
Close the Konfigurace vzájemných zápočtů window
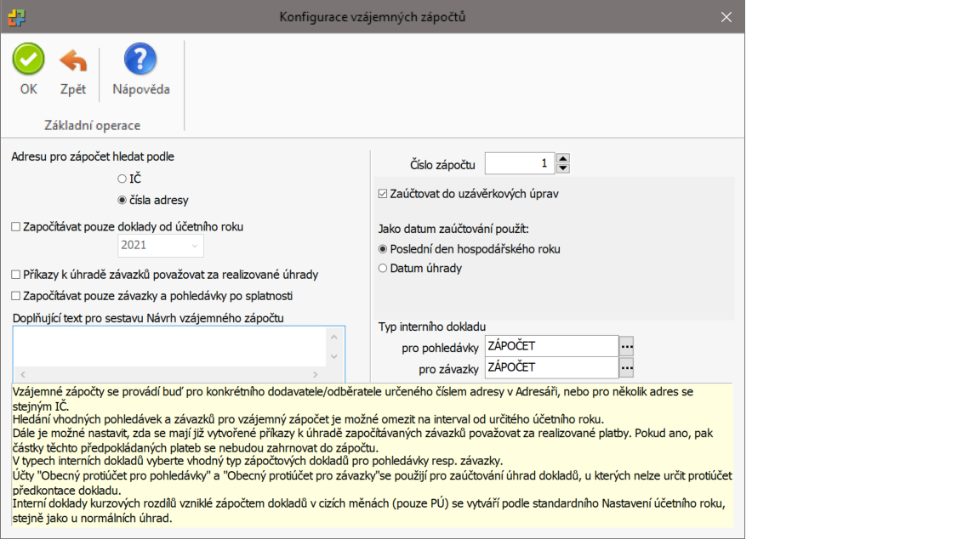tap(726, 18)
